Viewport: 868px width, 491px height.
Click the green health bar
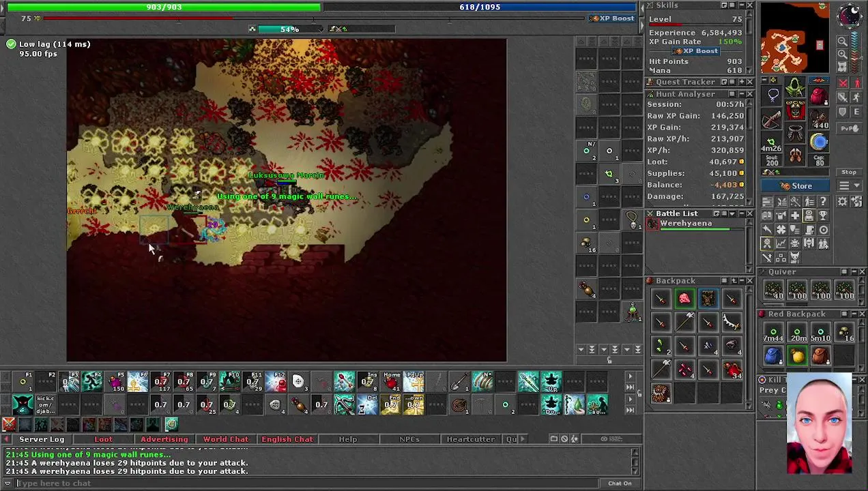coord(164,7)
